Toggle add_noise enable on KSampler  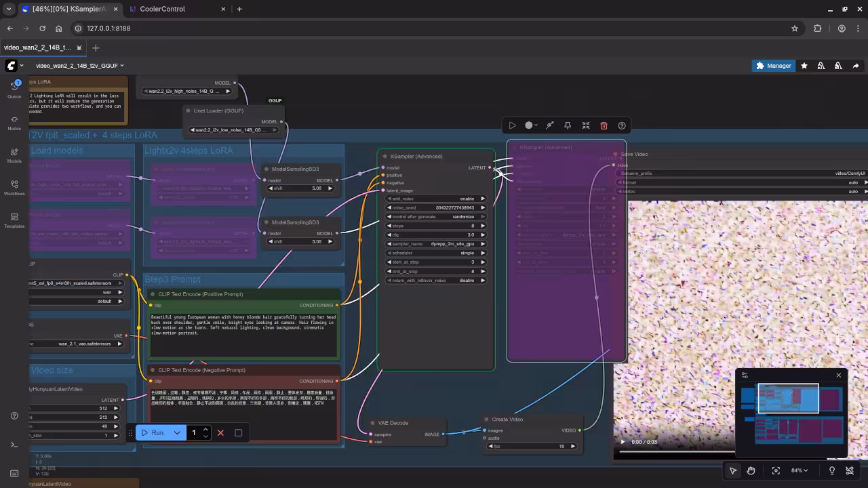pyautogui.click(x=435, y=199)
